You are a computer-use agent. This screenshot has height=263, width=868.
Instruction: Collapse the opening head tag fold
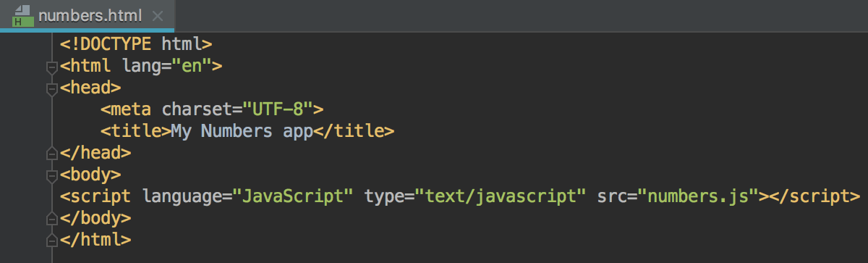pos(51,89)
